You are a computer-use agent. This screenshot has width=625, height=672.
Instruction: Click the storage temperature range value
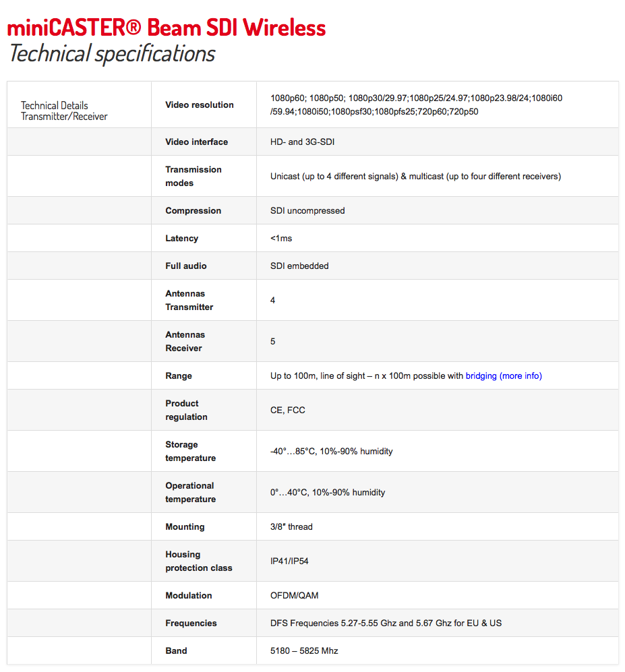click(331, 452)
